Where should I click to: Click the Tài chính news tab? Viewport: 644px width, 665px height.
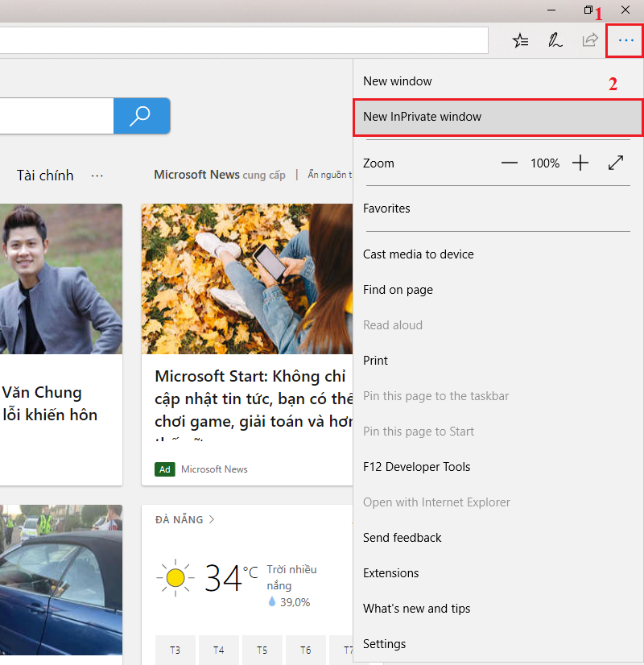click(x=45, y=176)
